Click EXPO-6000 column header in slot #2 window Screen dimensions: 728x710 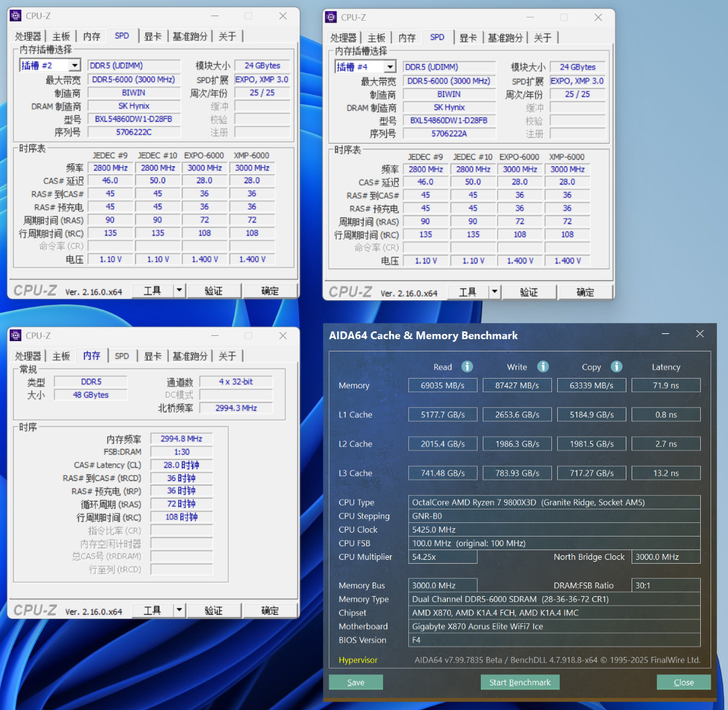[204, 155]
